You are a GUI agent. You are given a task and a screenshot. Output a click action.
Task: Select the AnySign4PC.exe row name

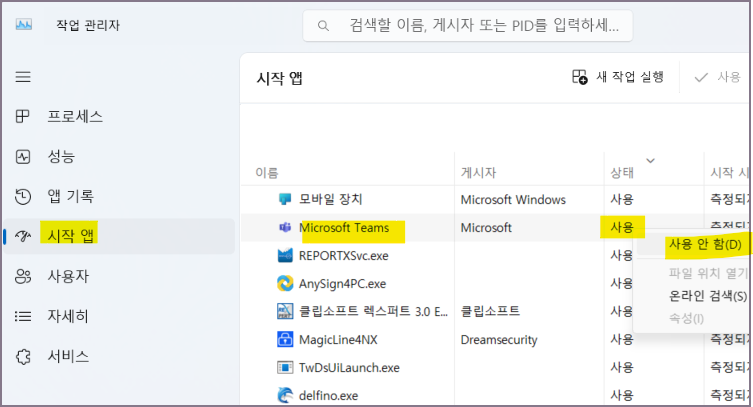coord(342,284)
